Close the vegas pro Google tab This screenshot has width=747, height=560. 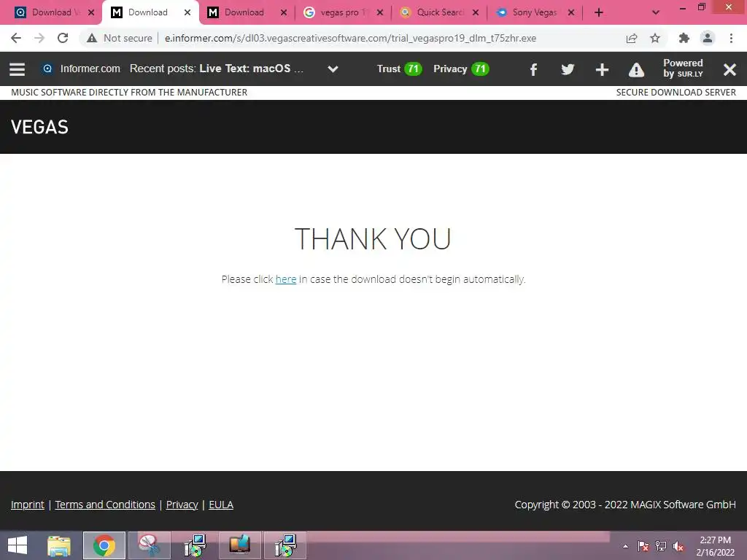tap(379, 13)
